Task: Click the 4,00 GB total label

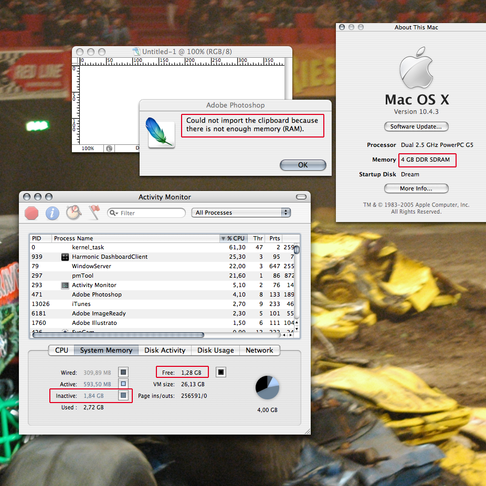Action: (x=267, y=410)
